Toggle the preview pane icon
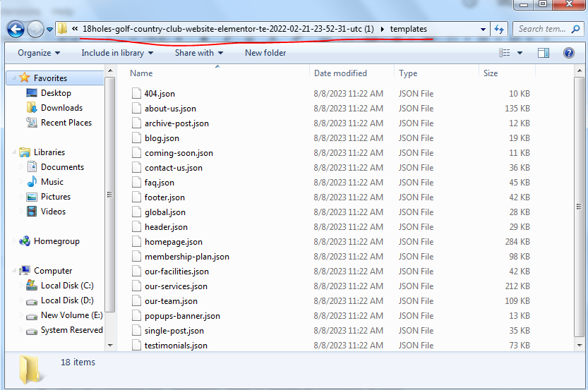 pyautogui.click(x=544, y=53)
